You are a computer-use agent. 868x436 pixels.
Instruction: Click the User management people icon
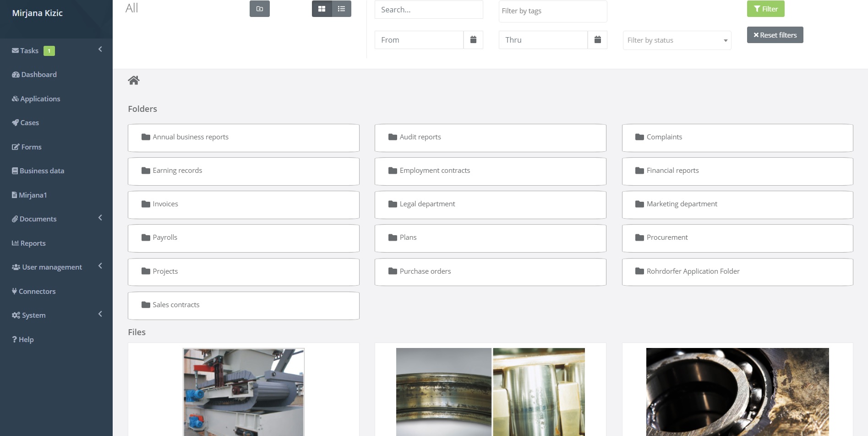16,267
